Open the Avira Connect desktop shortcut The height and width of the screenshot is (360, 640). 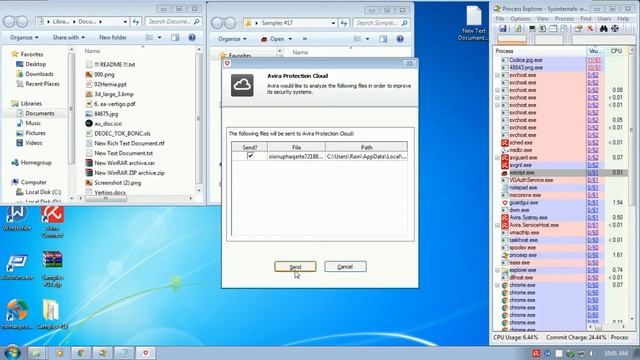pos(52,222)
